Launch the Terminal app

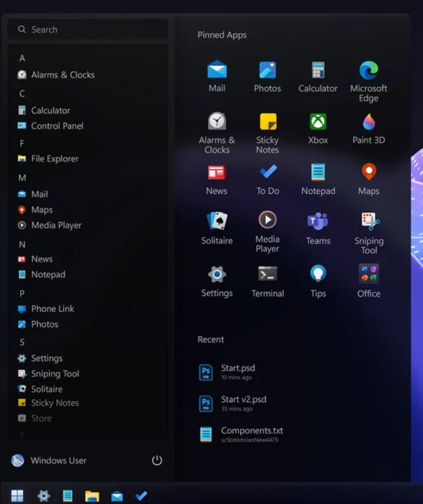pyautogui.click(x=268, y=281)
